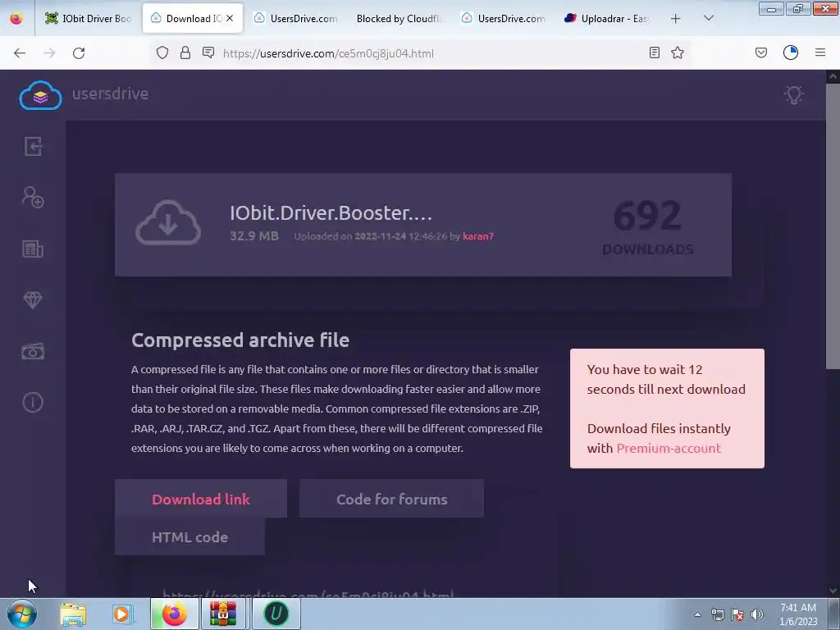840x630 pixels.
Task: Open uploader karan7 profile link
Action: pyautogui.click(x=478, y=236)
